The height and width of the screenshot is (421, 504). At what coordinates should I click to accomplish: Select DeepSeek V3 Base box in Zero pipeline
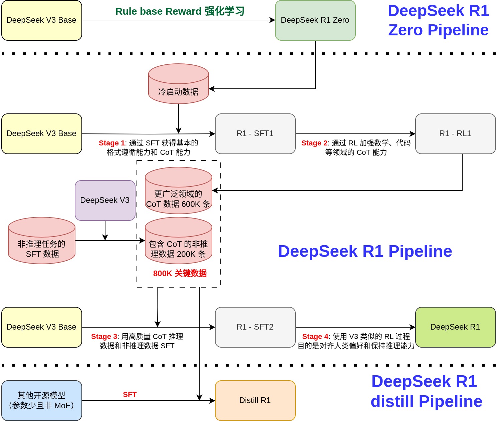pyautogui.click(x=42, y=20)
